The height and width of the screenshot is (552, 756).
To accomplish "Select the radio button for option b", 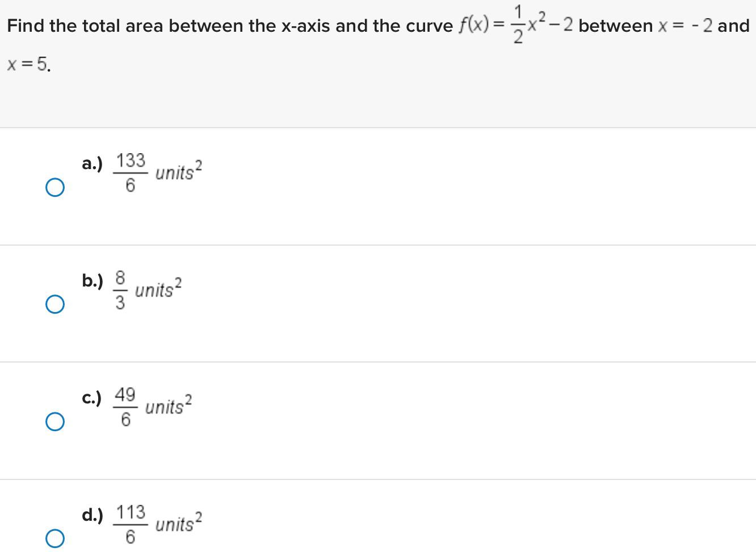I will click(x=54, y=305).
